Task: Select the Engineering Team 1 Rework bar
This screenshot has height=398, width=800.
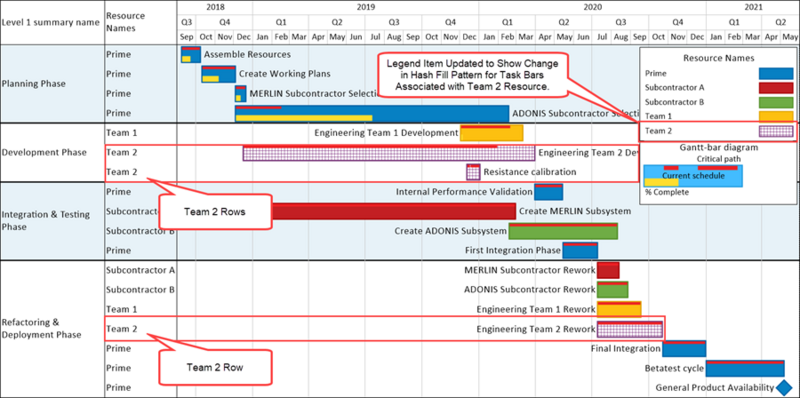Action: [x=619, y=309]
